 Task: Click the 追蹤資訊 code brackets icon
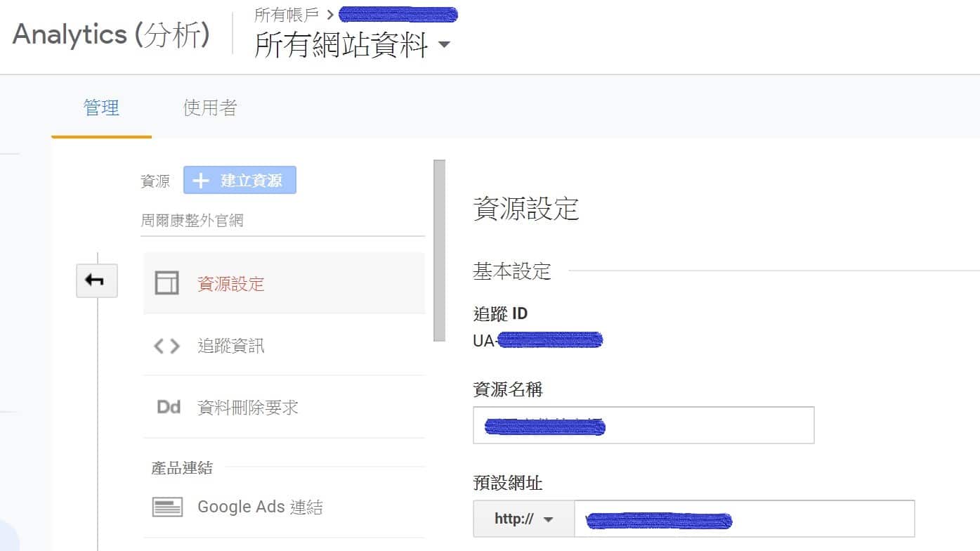pyautogui.click(x=166, y=346)
